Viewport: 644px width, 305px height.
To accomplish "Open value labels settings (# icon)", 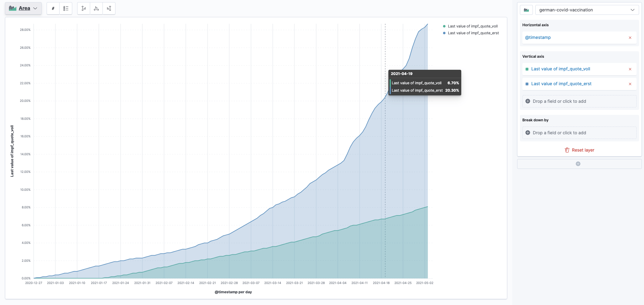I will (53, 8).
